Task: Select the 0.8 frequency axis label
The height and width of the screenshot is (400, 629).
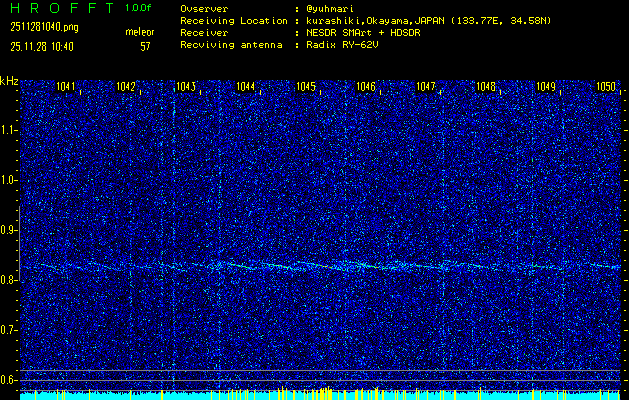Action: (9, 280)
